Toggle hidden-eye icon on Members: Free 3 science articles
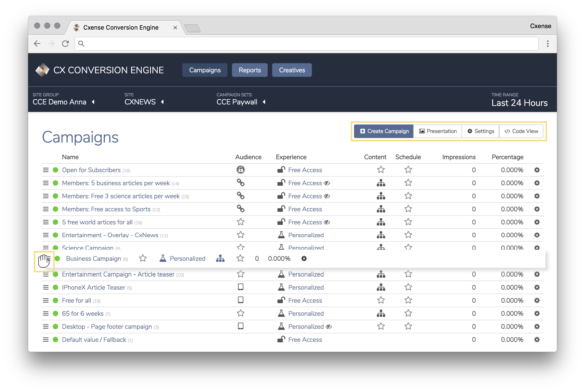This screenshot has height=392, width=585. (327, 196)
